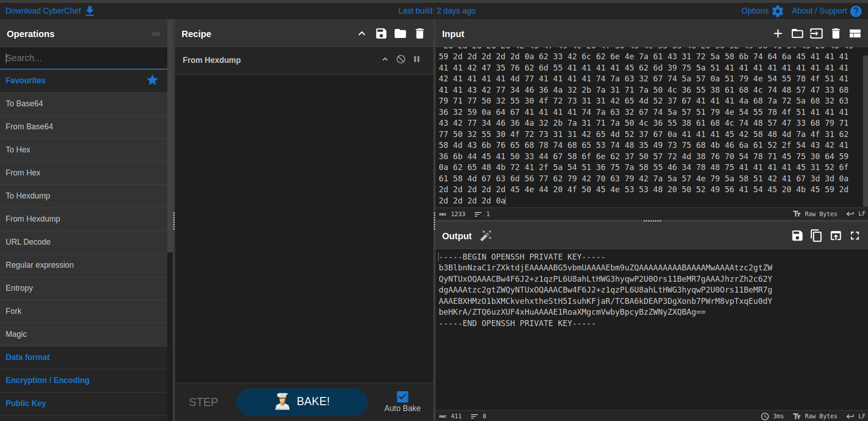Copy raw output to clipboard

pyautogui.click(x=816, y=236)
